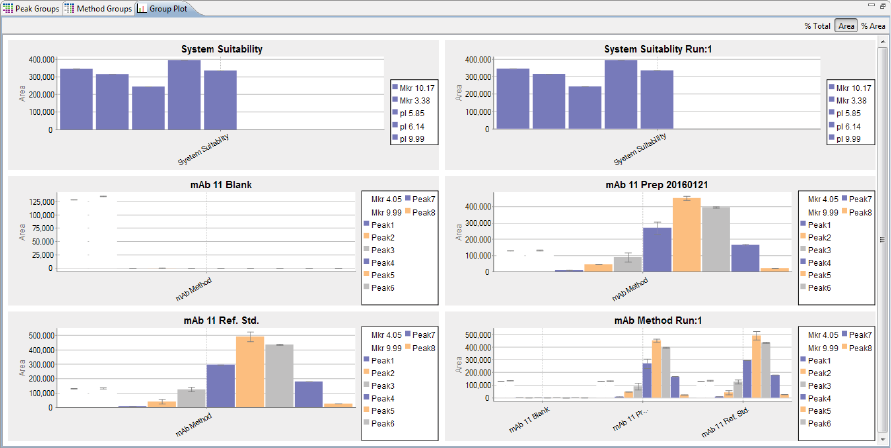Toggle the % Area view button
The height and width of the screenshot is (448, 891).
tap(872, 26)
